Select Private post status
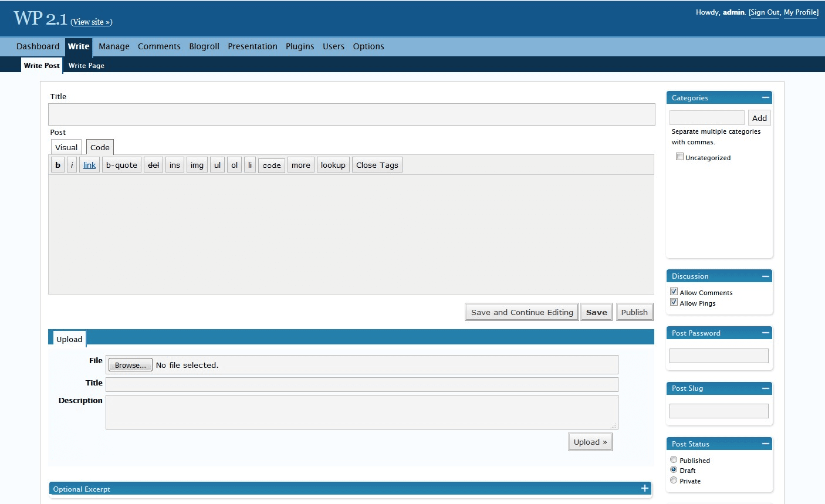 (674, 481)
